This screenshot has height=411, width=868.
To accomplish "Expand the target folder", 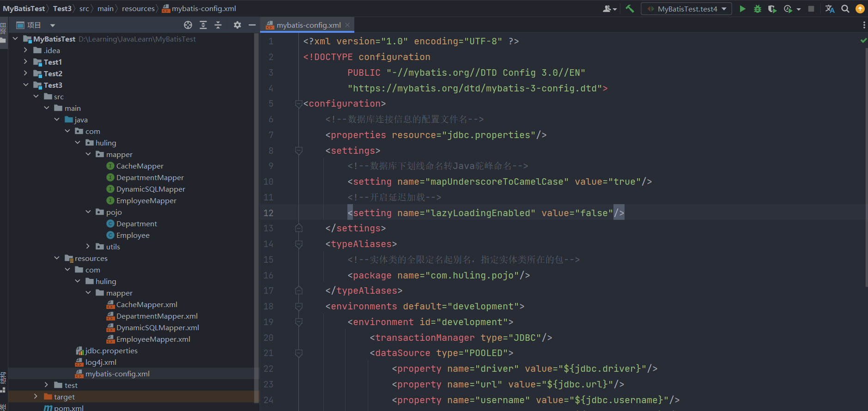I will [x=36, y=397].
